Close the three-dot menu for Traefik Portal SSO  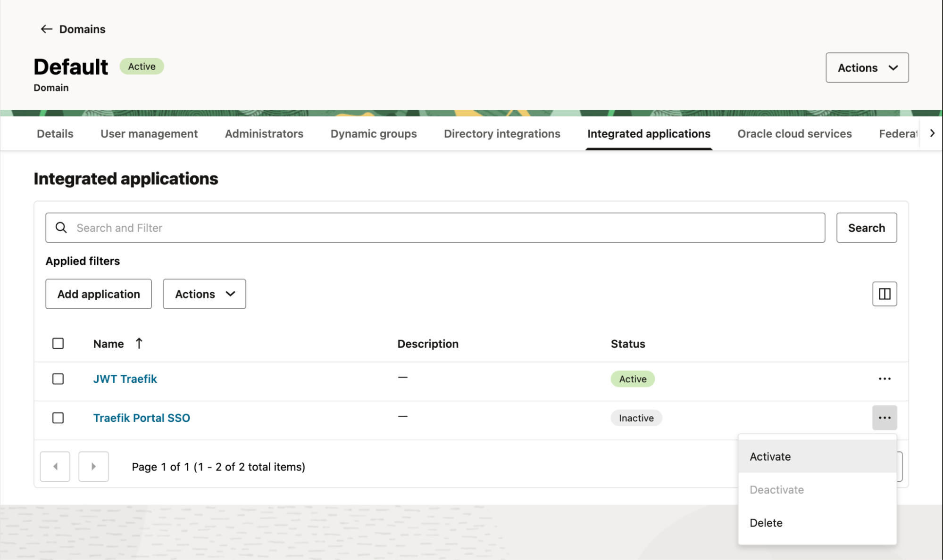click(885, 418)
